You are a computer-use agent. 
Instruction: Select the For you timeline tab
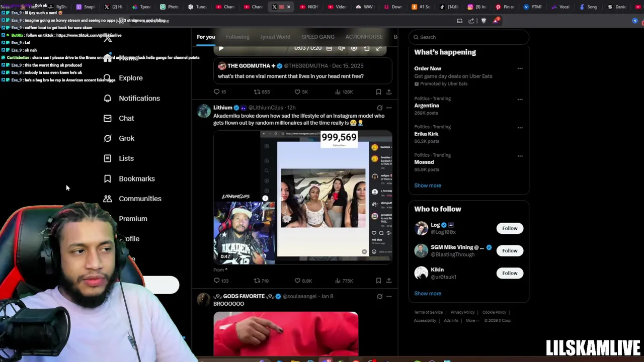click(x=206, y=37)
